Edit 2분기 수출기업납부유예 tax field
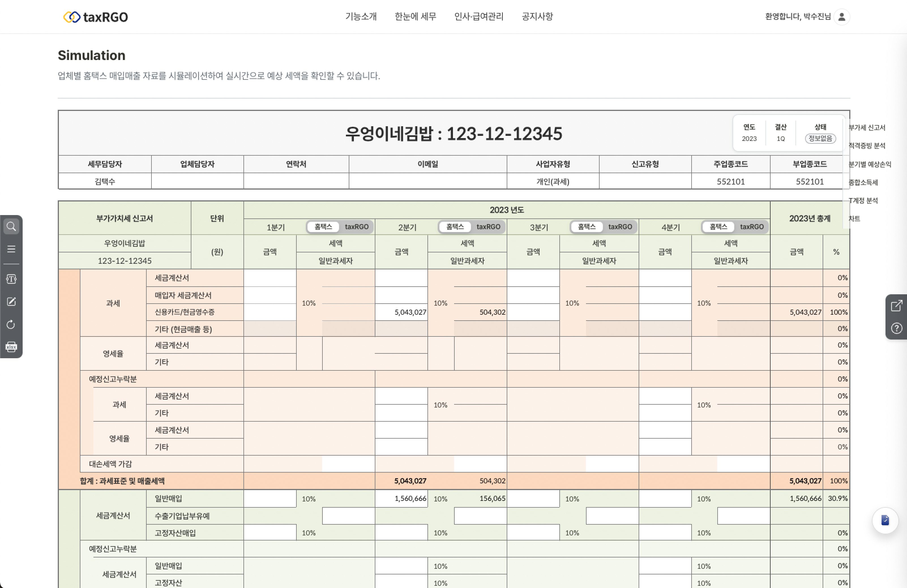 coord(480,516)
